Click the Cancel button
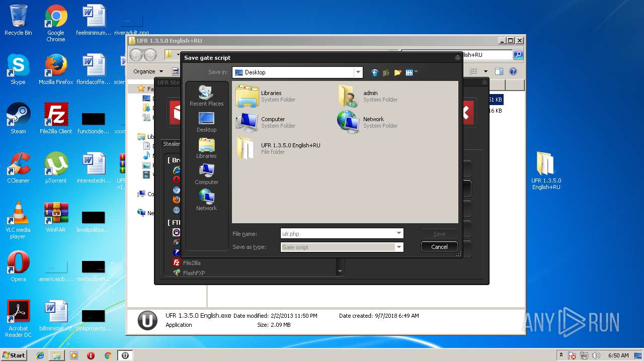 point(439,247)
